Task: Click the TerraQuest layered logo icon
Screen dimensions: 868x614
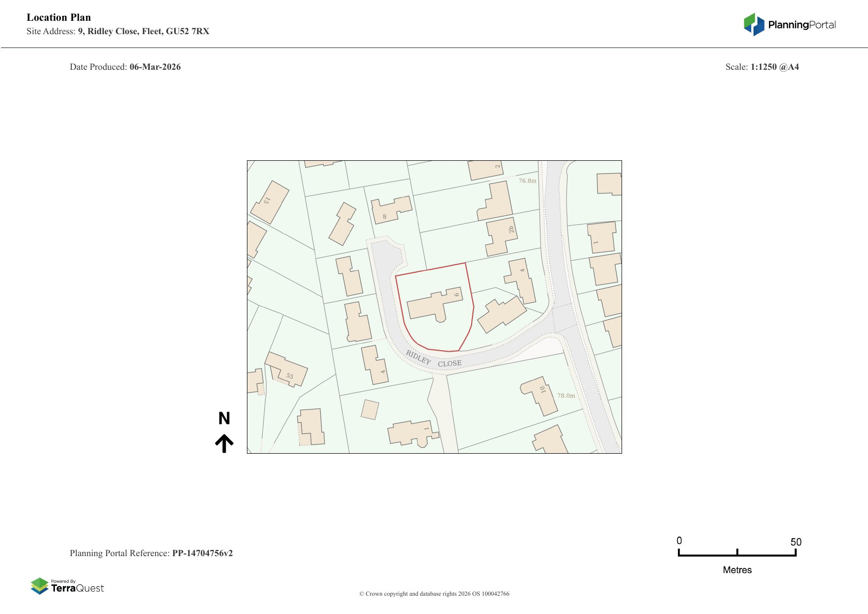Action: (x=40, y=586)
